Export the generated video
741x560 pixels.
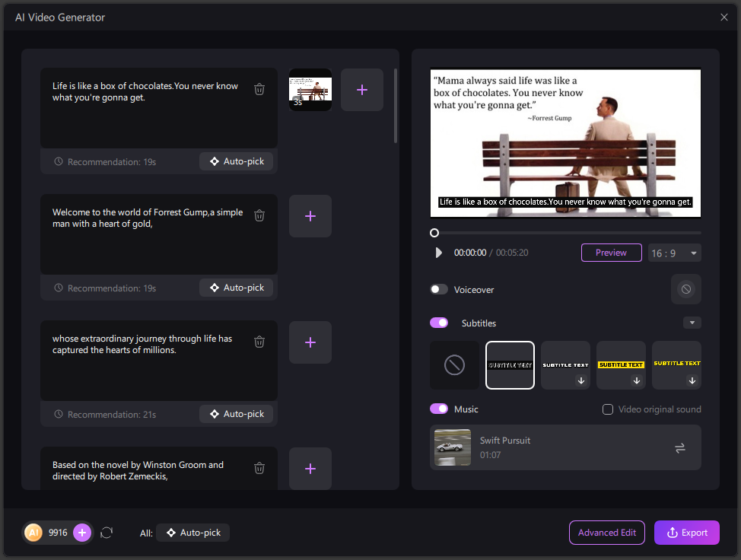(686, 533)
